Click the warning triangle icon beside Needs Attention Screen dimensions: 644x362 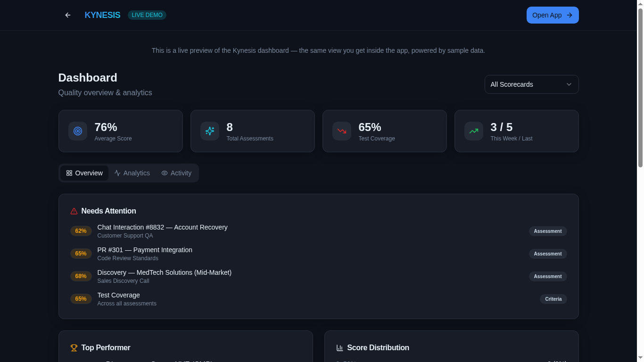(x=74, y=211)
